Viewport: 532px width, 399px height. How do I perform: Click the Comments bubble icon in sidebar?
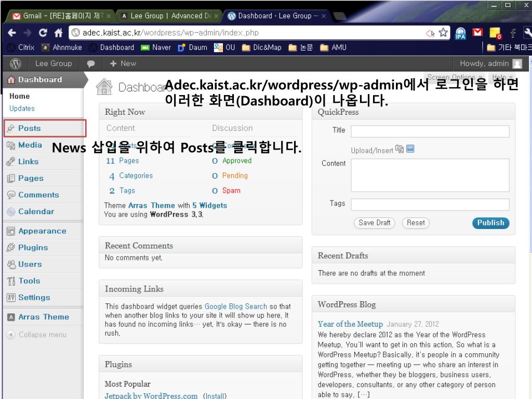(11, 195)
